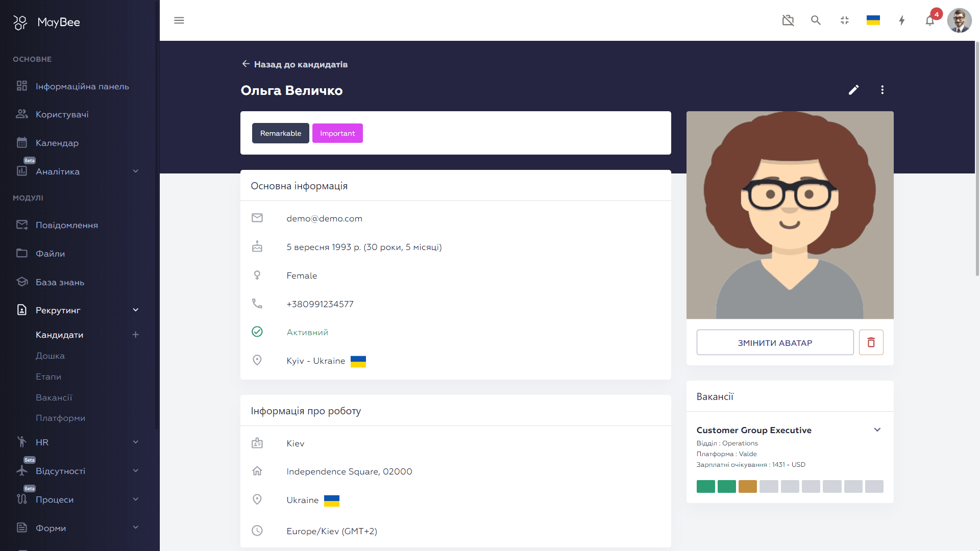Viewport: 980px width, 551px height.
Task: Open user profile avatar menu
Action: (x=960, y=20)
